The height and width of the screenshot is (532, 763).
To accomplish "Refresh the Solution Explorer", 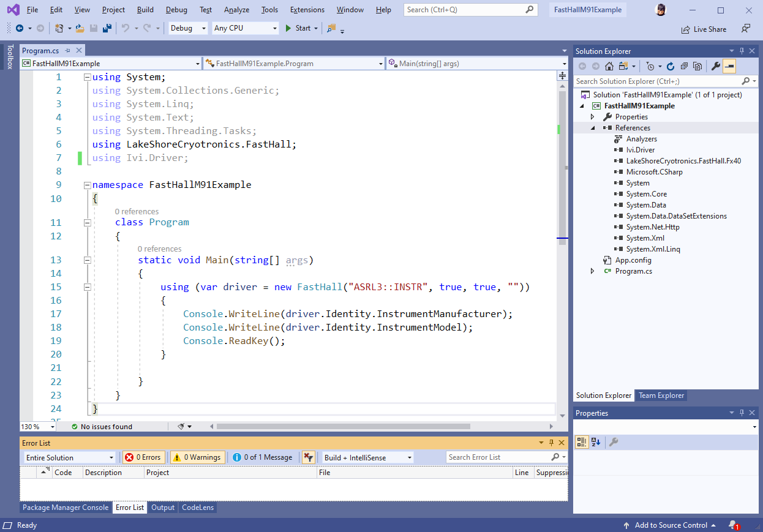I will click(x=671, y=66).
